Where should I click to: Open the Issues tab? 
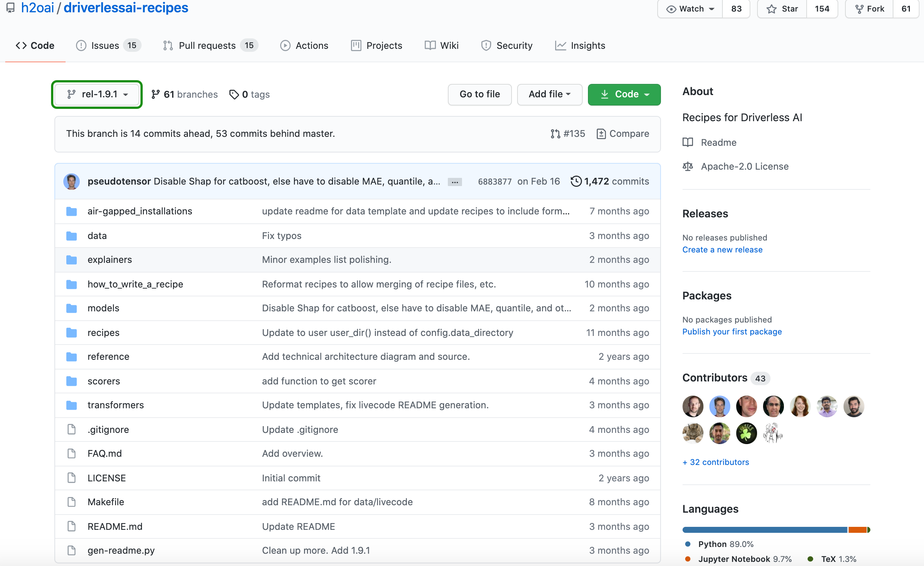click(108, 45)
